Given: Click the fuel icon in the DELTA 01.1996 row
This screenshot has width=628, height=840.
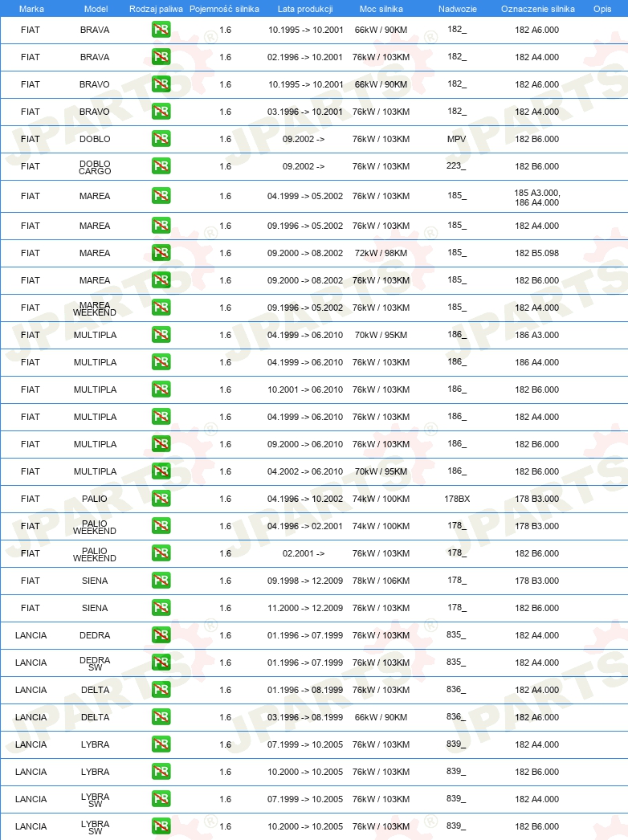Looking at the screenshot, I should pos(161,690).
